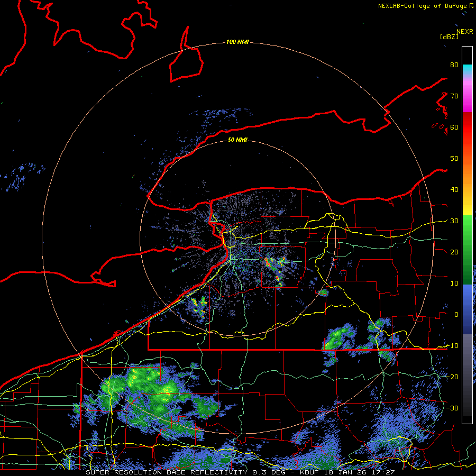
Task: Click the 100 NMI range ring label
Action: [x=237, y=42]
